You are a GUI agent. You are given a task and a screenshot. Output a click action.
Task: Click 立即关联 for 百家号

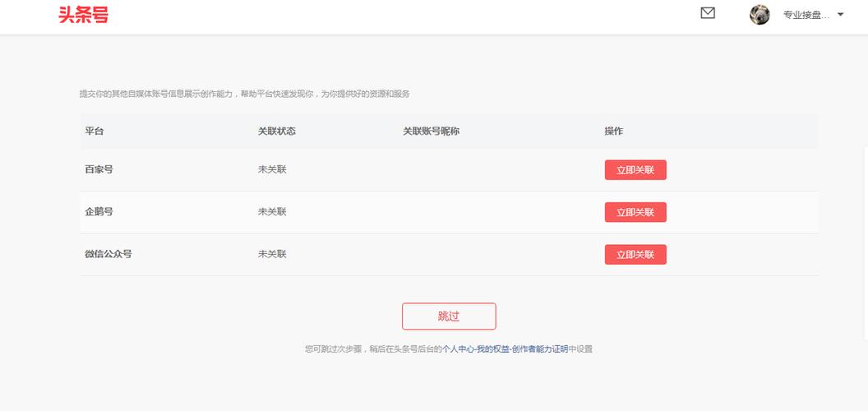tap(635, 170)
